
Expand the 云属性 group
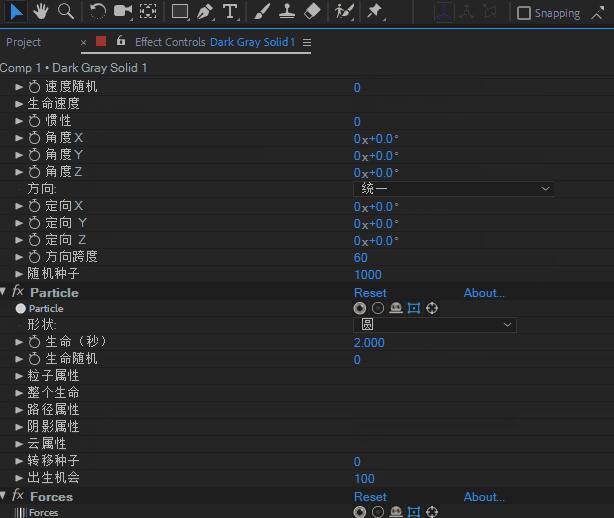(x=19, y=444)
